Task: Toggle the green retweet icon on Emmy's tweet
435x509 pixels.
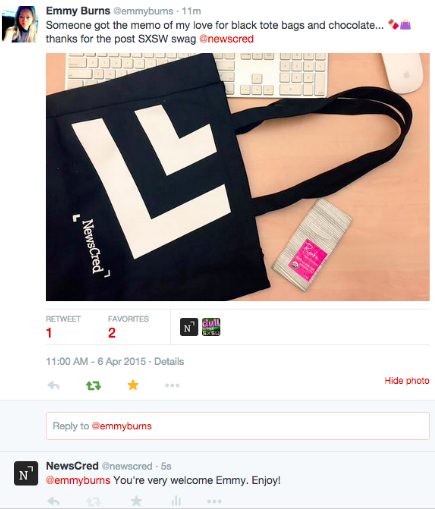Action: click(x=93, y=385)
